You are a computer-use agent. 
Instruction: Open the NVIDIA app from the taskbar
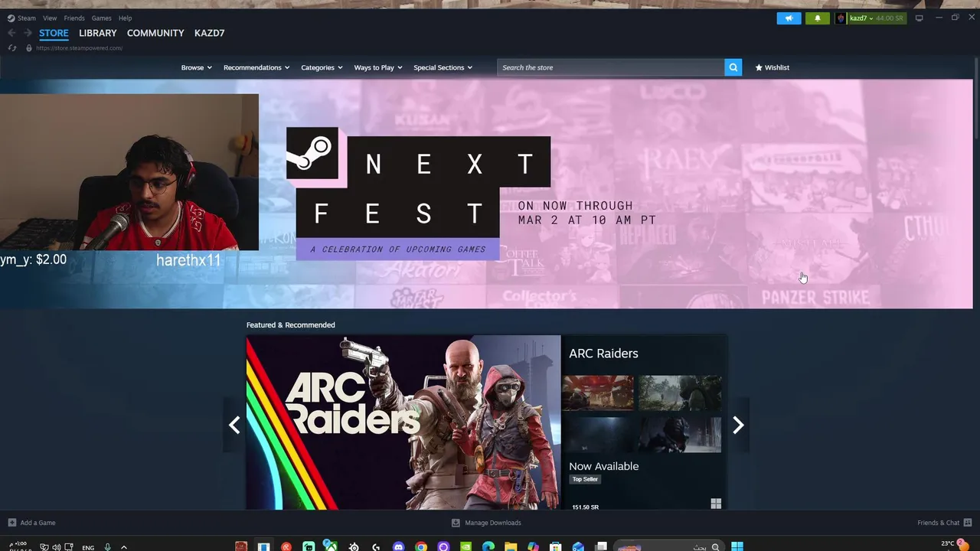[x=465, y=546]
